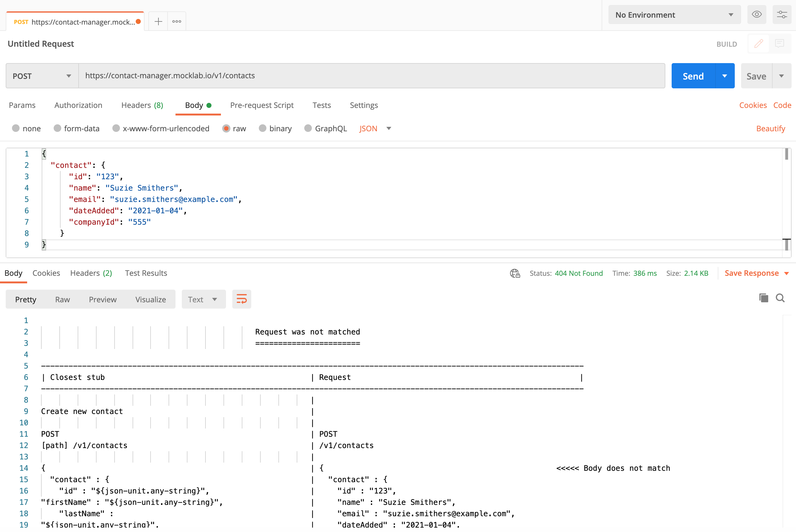Viewport: 796px width, 532px height.
Task: Switch response view to Raw
Action: click(x=62, y=299)
